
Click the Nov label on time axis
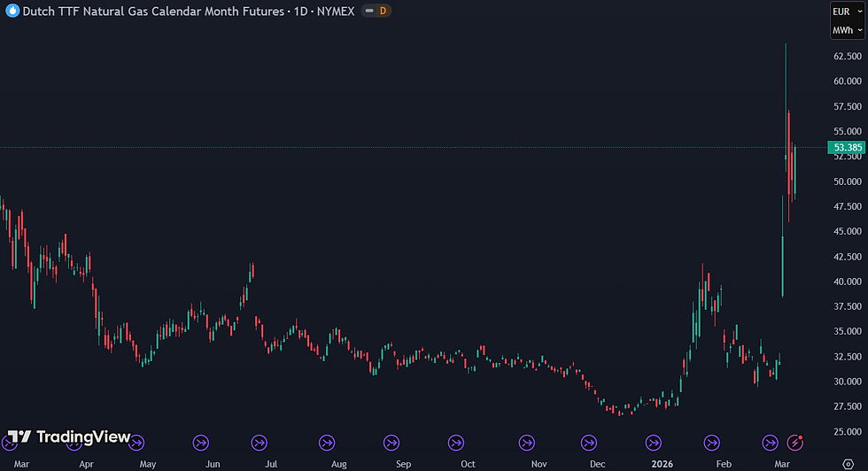(539, 464)
